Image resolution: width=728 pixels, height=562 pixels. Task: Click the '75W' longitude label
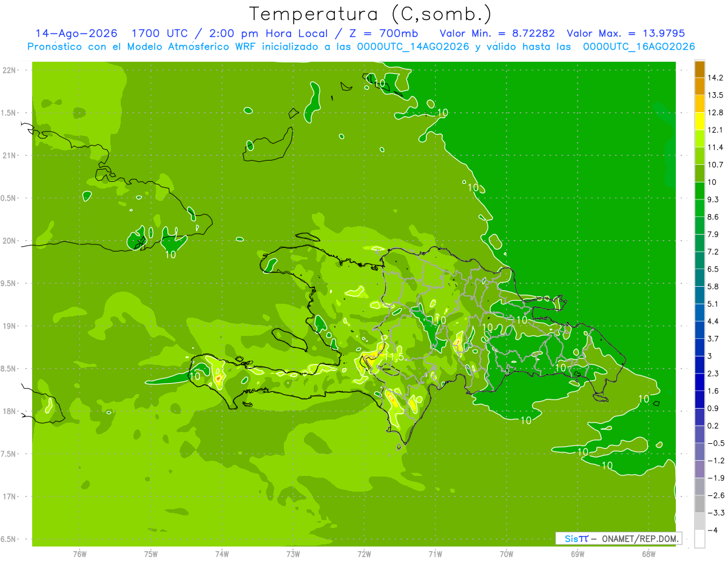151,554
